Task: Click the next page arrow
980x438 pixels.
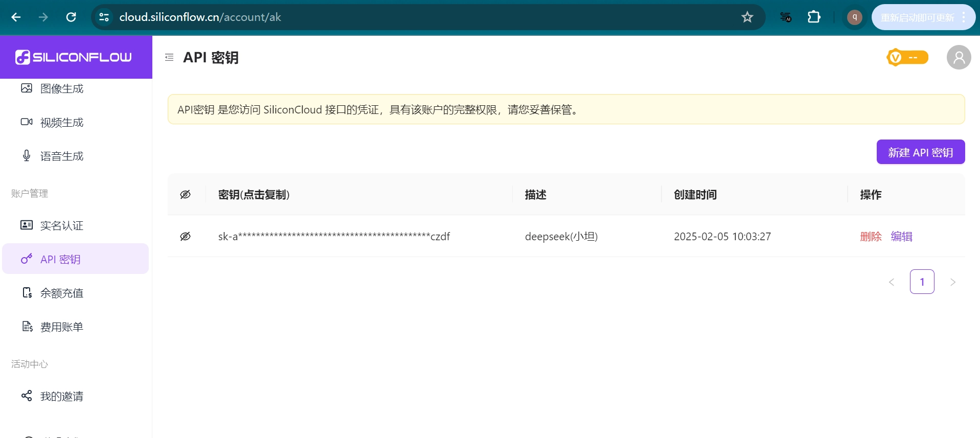Action: (x=953, y=282)
